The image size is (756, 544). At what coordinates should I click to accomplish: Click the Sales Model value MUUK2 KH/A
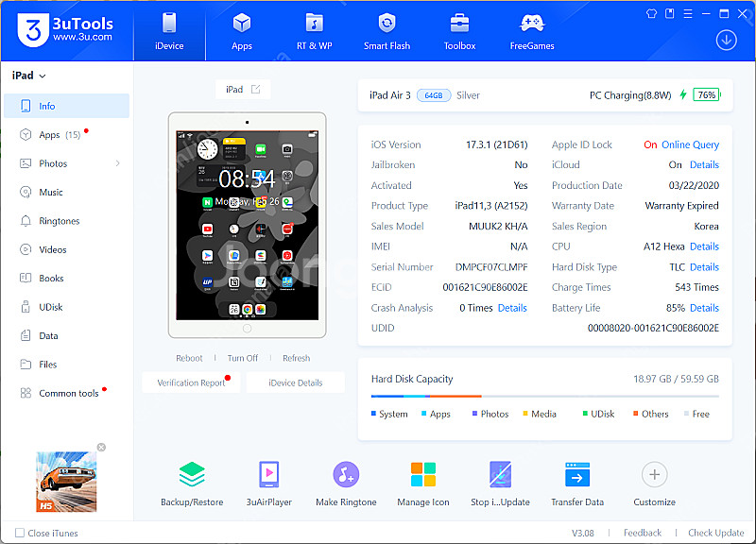498,227
